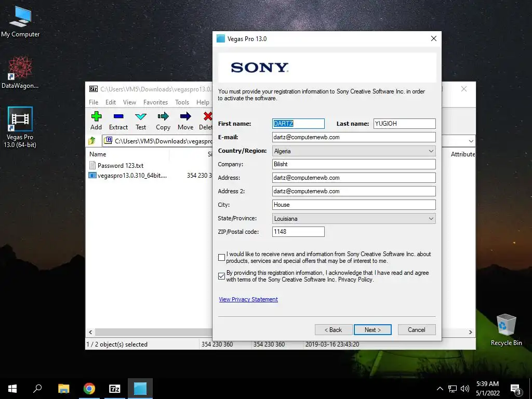Viewport: 532px width, 399px height.
Task: Select Vegas Pro 13.0 desktop shortcut
Action: 20,127
